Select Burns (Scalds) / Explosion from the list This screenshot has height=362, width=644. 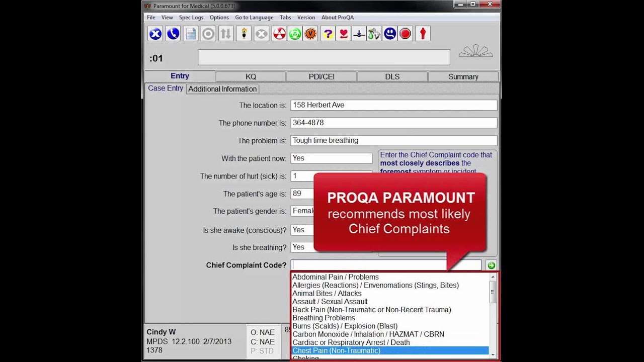click(390, 326)
